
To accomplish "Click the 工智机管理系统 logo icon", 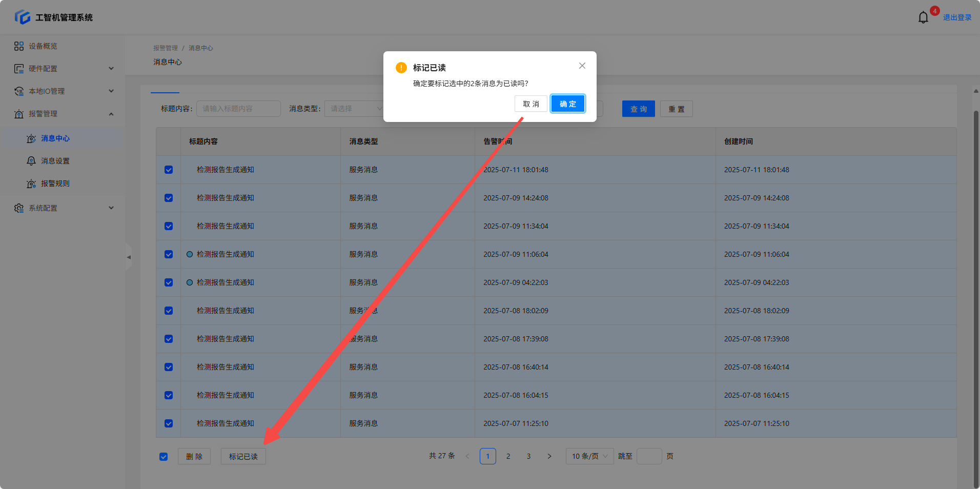I will [x=23, y=17].
